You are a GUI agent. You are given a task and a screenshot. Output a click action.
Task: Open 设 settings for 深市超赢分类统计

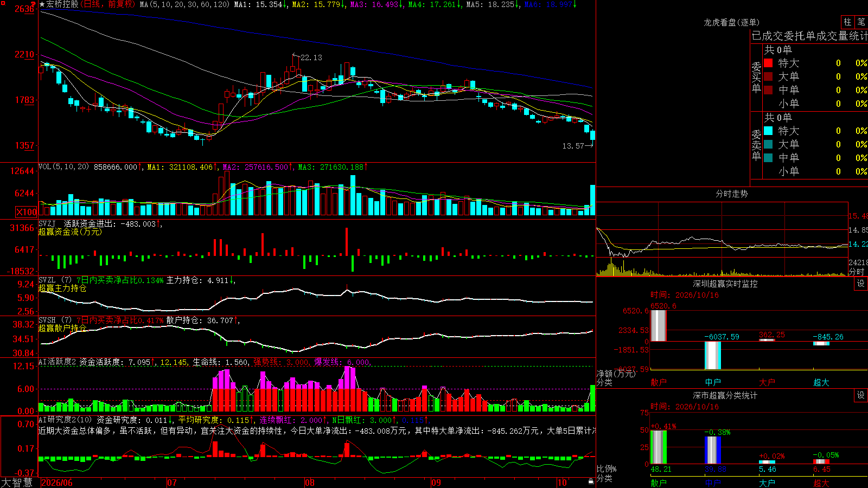[861, 395]
